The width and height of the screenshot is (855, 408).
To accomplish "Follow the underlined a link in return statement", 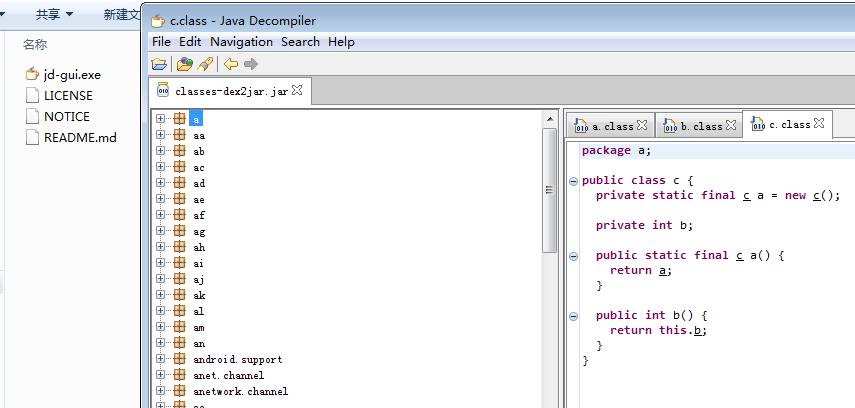I will pos(663,271).
